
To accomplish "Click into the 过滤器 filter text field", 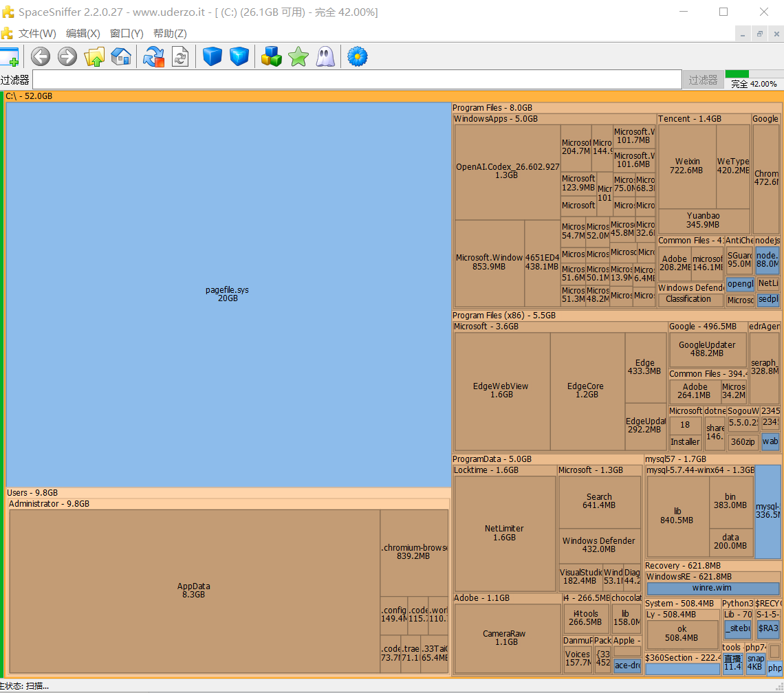I will 357,80.
